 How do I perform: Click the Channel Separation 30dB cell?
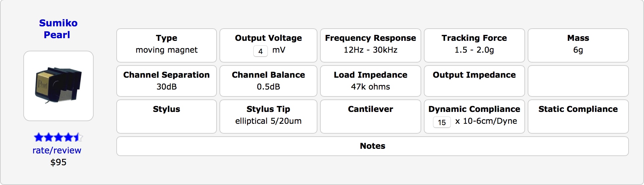tap(167, 81)
